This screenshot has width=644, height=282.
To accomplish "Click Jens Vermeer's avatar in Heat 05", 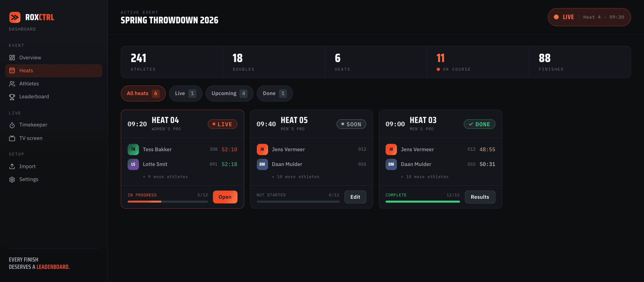I will (x=262, y=149).
